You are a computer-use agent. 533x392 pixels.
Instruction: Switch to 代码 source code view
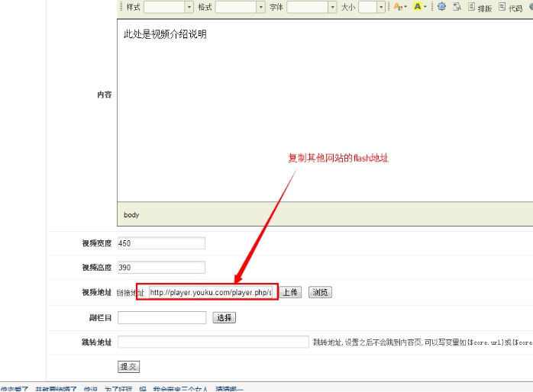click(511, 8)
